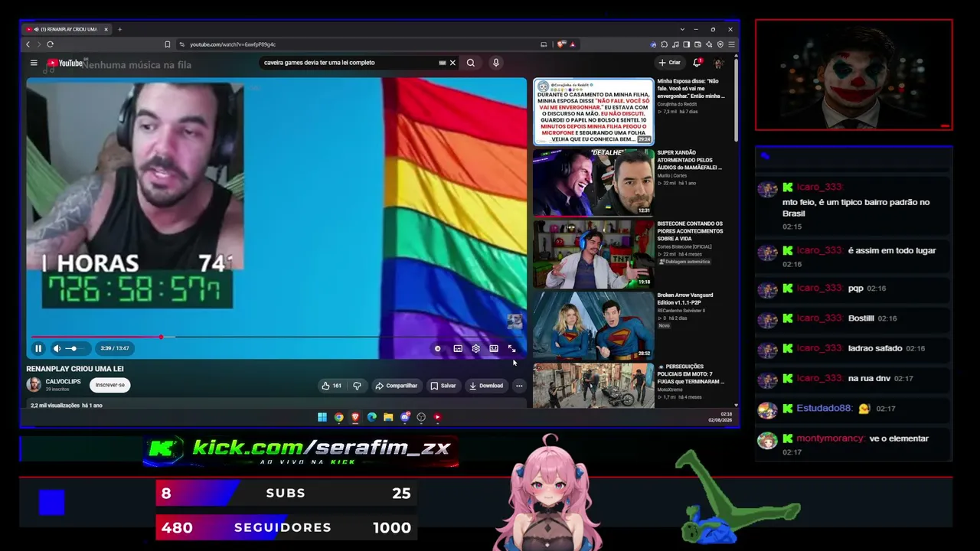The image size is (980, 551).
Task: Launch Chrome from the taskbar
Action: tap(339, 417)
